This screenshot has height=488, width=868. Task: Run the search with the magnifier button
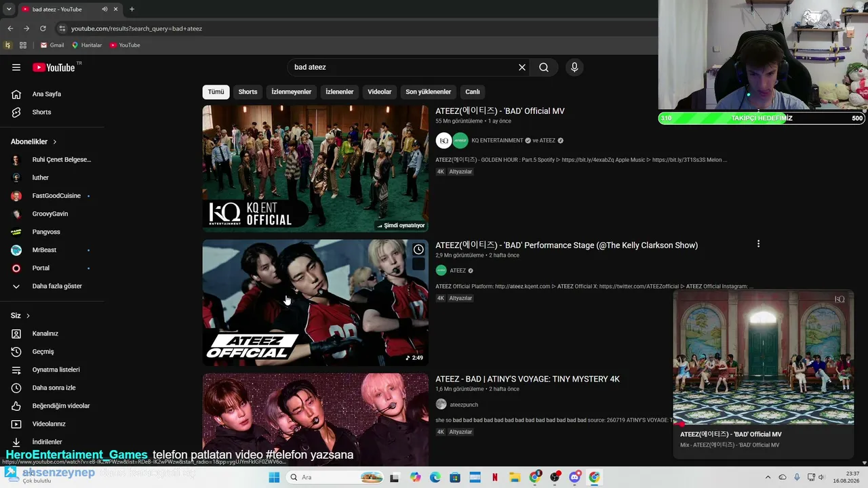(544, 67)
